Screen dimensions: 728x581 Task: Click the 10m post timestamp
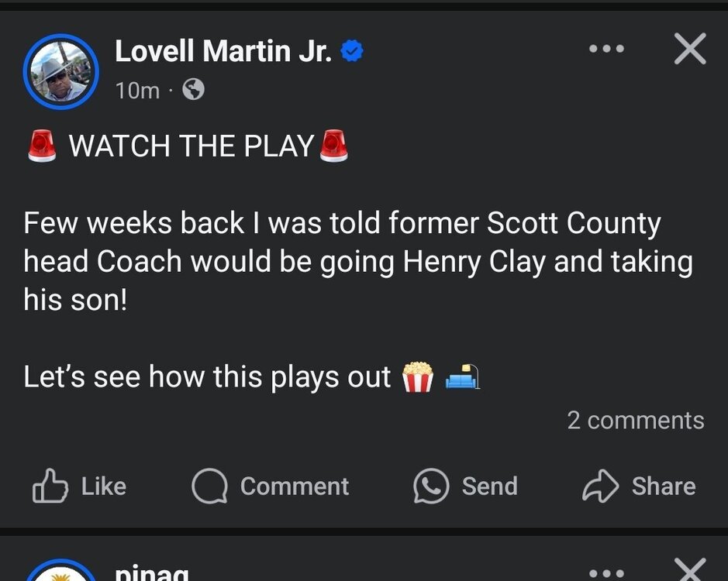pos(137,90)
